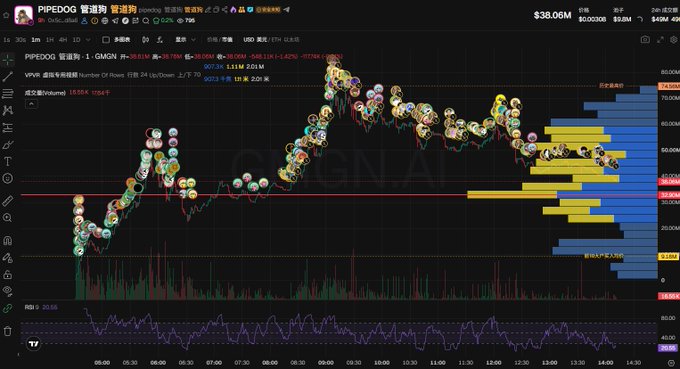Open time axis settings icon bottom right
This screenshot has height=369, width=680.
point(671,362)
